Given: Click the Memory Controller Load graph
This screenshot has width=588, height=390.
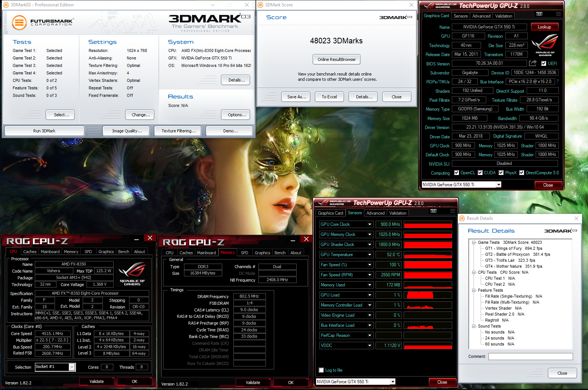Looking at the screenshot, I should (428, 305).
